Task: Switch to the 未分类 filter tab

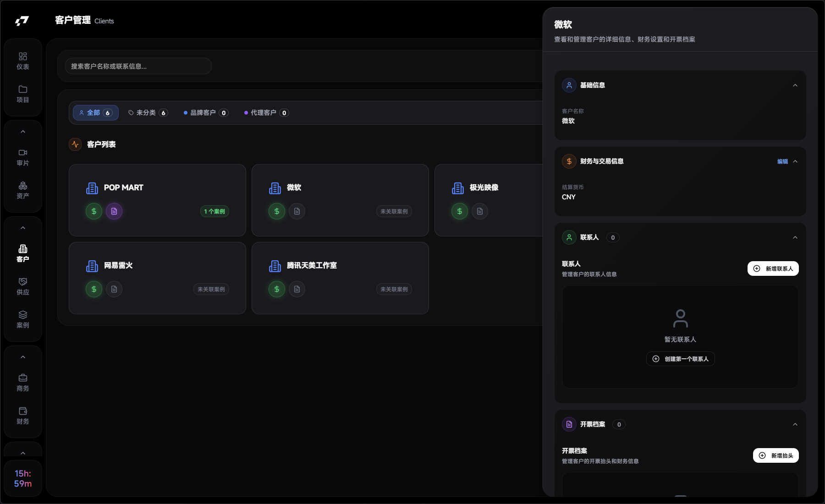Action: coord(148,113)
